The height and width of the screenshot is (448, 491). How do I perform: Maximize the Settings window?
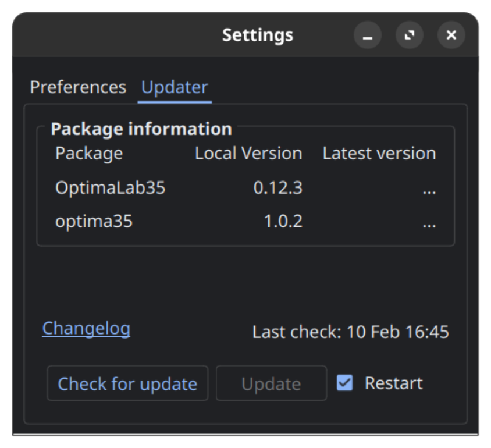(x=410, y=35)
